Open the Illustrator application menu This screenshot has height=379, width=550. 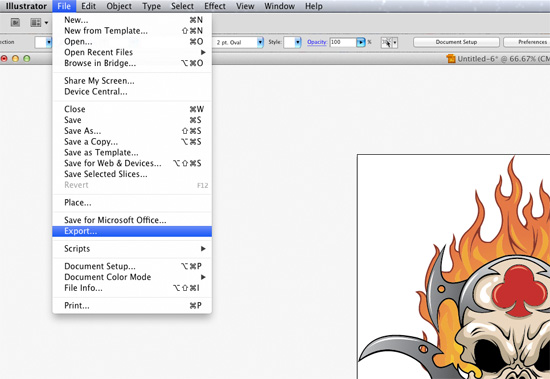(26, 6)
